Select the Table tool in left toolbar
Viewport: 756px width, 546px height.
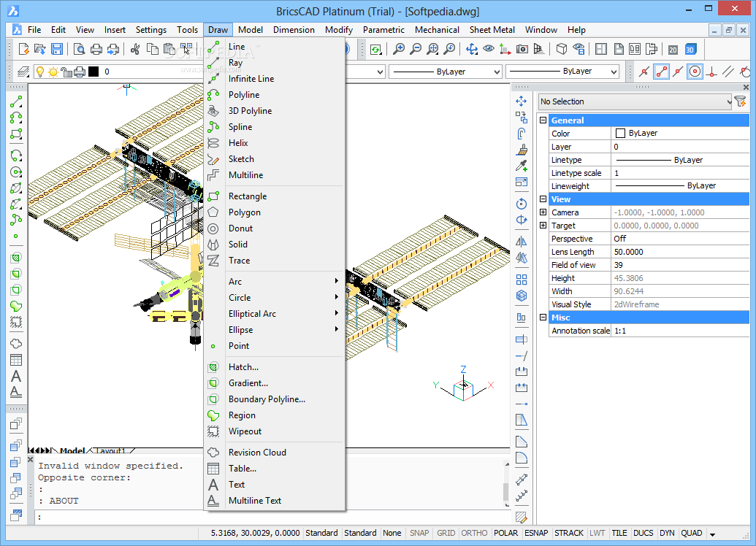pyautogui.click(x=16, y=360)
